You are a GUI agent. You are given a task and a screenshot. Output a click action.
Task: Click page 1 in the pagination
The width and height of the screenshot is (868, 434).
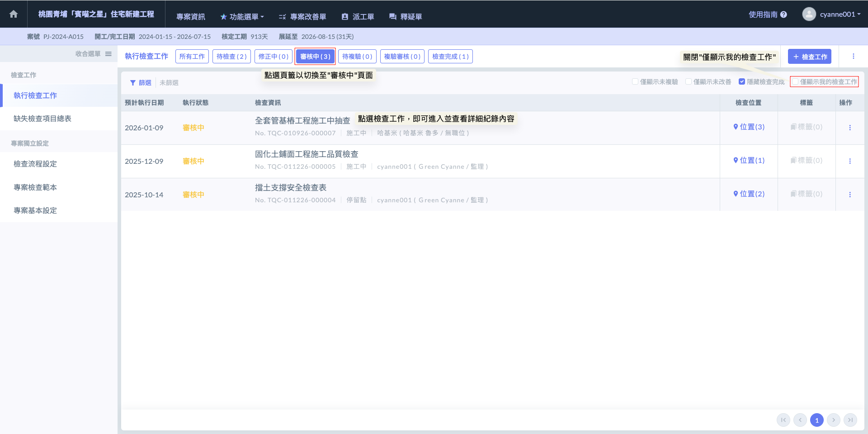[816, 420]
